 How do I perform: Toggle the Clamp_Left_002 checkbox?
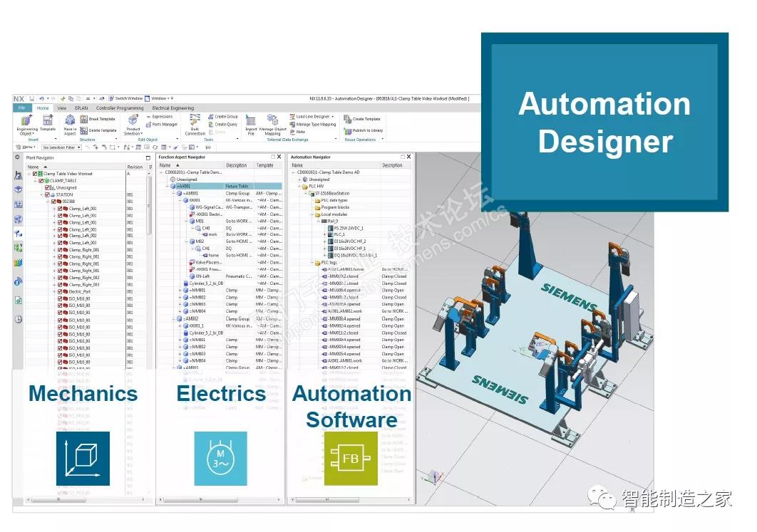click(60, 236)
